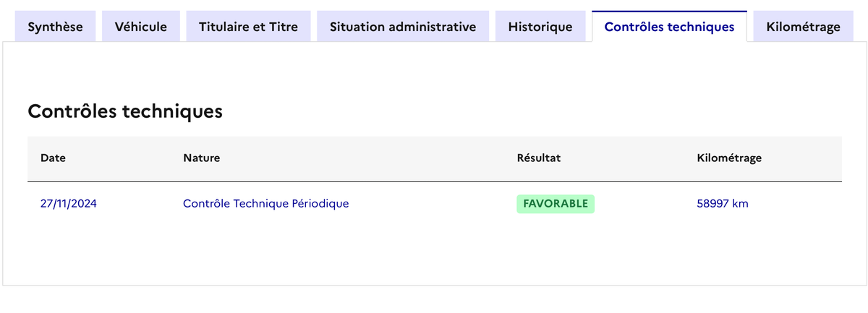The image size is (868, 313).
Task: Go to the Historique tab
Action: (x=540, y=27)
